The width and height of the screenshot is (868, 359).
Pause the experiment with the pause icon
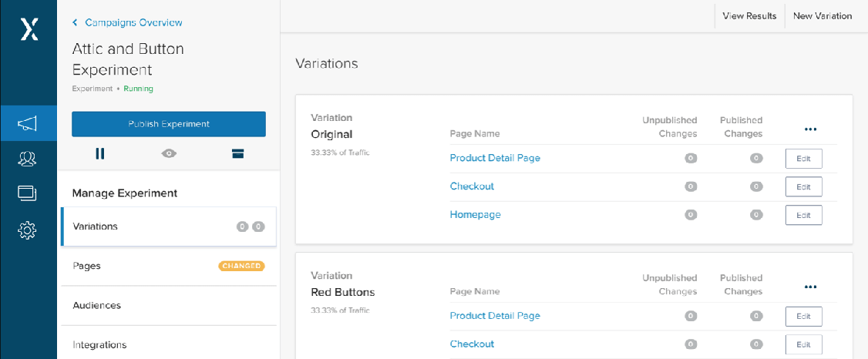pos(99,154)
